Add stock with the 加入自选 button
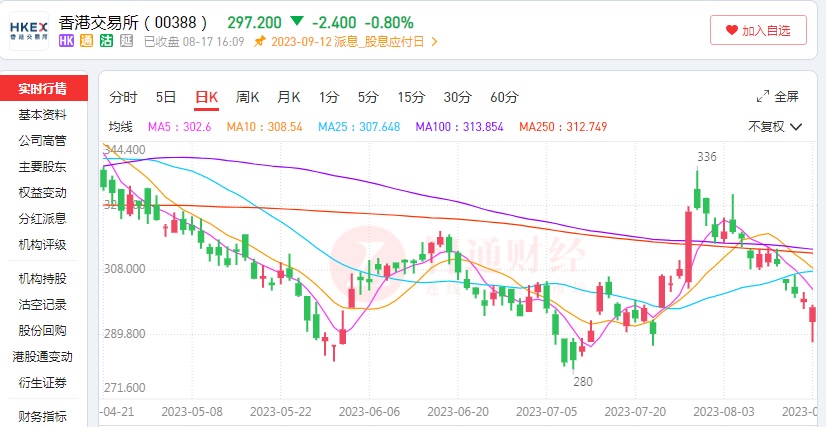 [758, 30]
